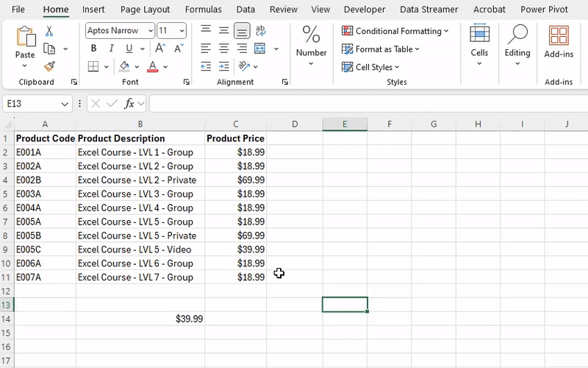Screen dimensions: 588x368
Task: Click the Increase Indent icon
Action: coord(224,66)
